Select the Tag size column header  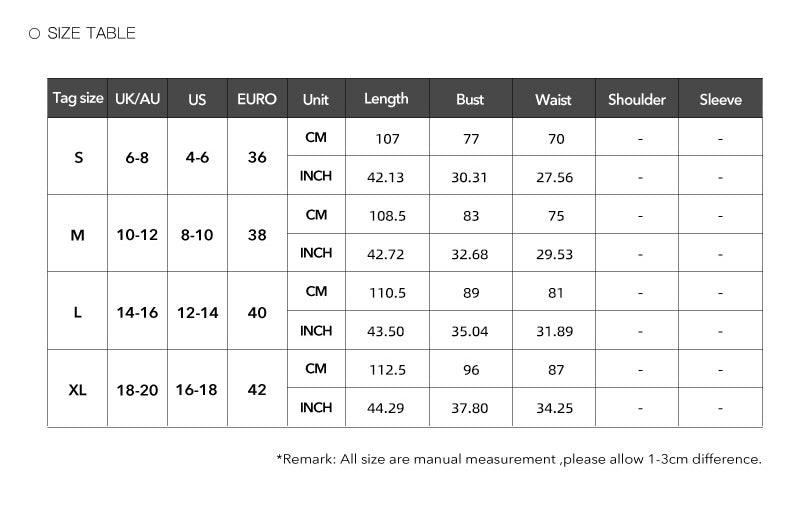tap(78, 98)
